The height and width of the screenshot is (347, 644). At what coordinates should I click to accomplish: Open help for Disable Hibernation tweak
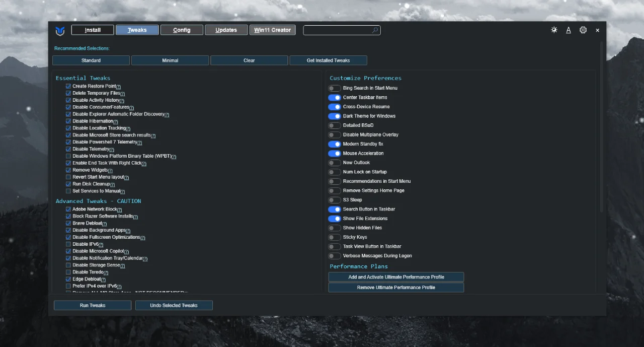tap(115, 121)
